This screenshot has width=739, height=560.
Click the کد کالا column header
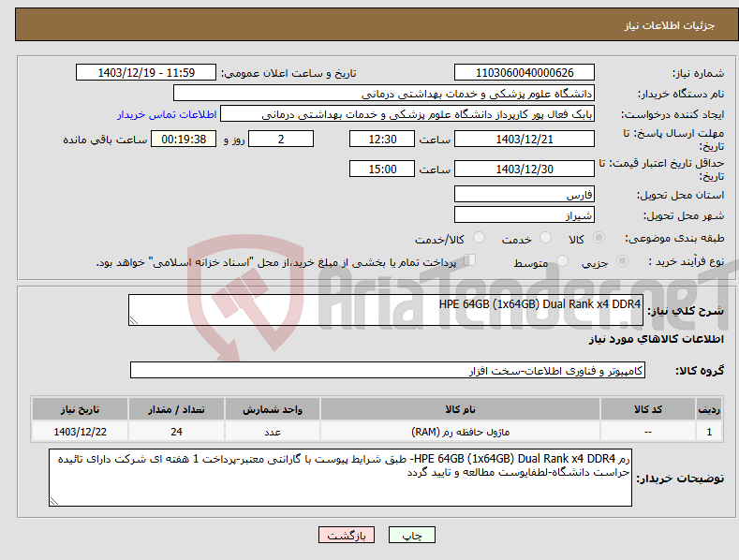pyautogui.click(x=648, y=409)
